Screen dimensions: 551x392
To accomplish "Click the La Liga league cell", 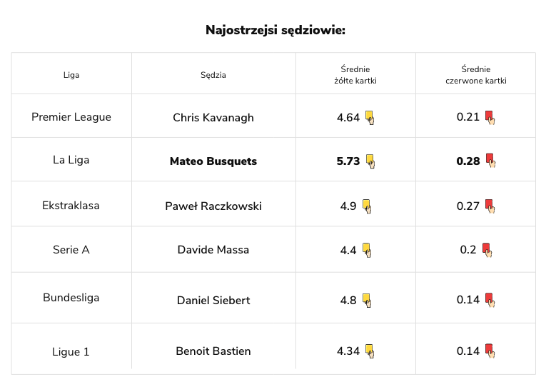I will pyautogui.click(x=71, y=161).
